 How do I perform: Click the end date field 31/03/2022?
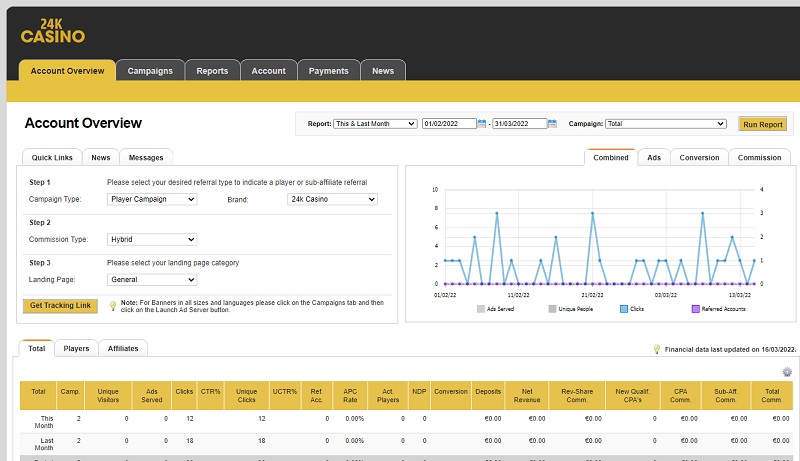[x=519, y=123]
